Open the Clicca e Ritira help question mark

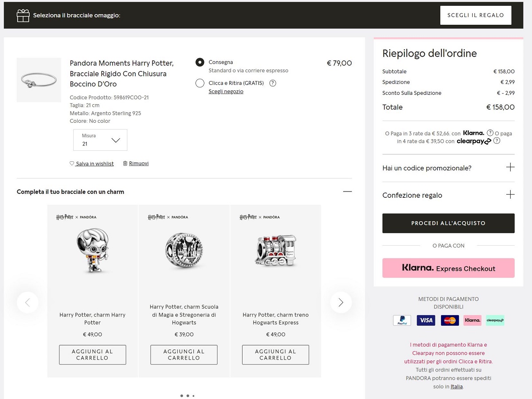point(273,83)
